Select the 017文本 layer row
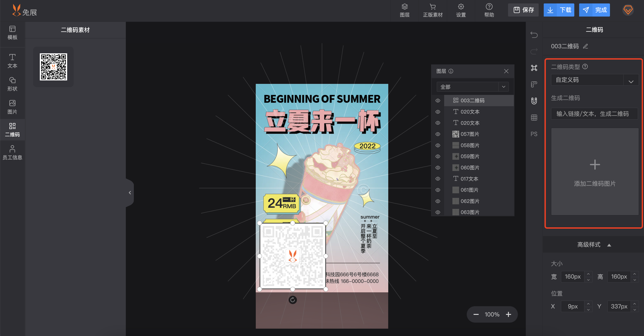644x336 pixels. click(x=479, y=179)
